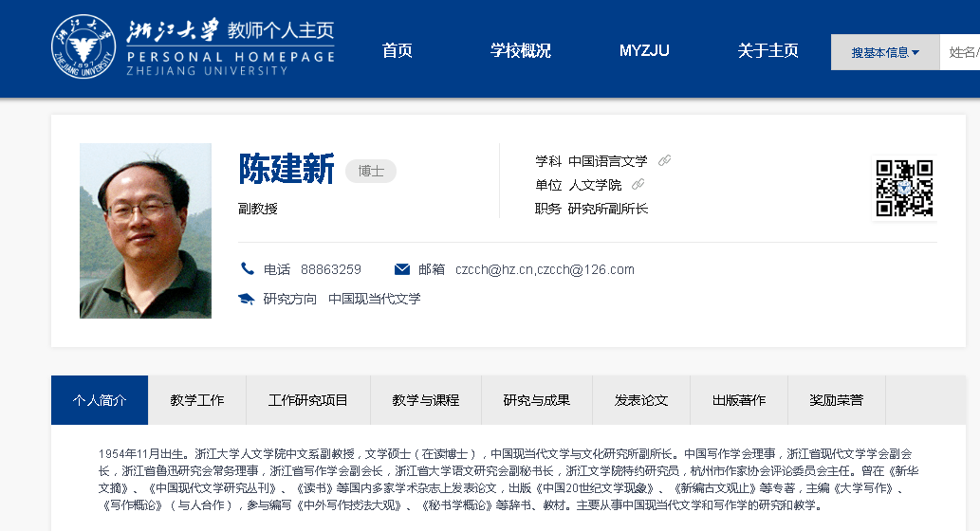The height and width of the screenshot is (531, 980).
Task: Open the 教学与课程 tab
Action: pos(426,400)
